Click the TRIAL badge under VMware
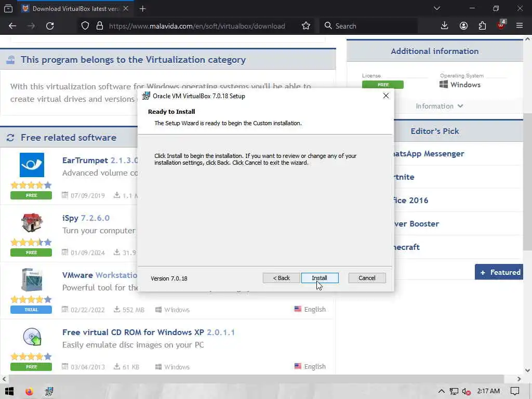This screenshot has height=399, width=532. click(31, 310)
